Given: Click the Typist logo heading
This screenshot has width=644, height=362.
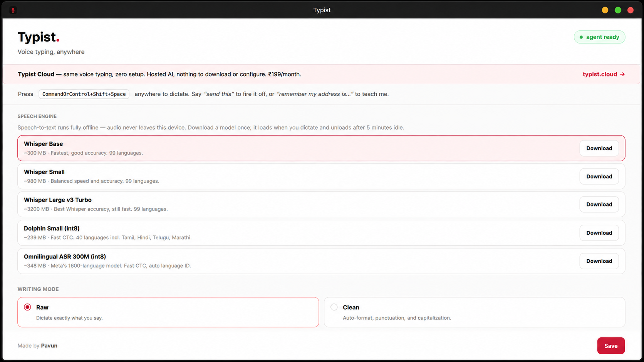Looking at the screenshot, I should click(x=39, y=37).
